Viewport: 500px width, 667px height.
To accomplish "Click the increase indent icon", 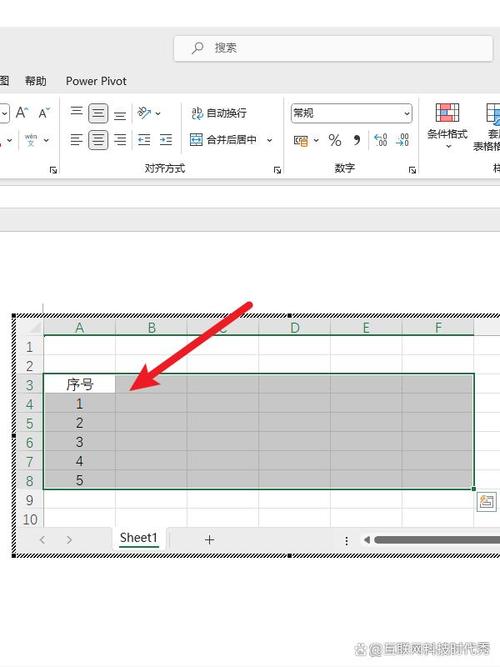I will tap(166, 140).
